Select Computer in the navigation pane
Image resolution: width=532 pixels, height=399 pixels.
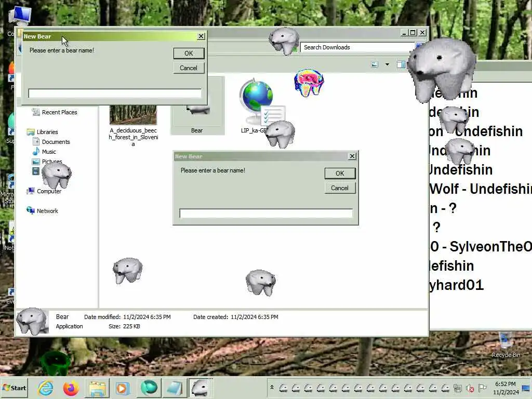pyautogui.click(x=44, y=191)
